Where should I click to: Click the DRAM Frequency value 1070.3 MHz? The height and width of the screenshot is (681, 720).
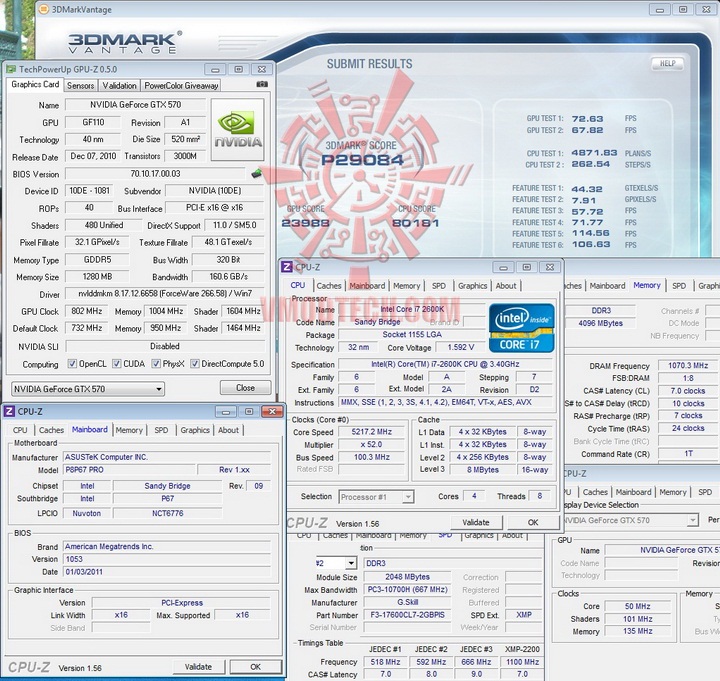tap(687, 366)
